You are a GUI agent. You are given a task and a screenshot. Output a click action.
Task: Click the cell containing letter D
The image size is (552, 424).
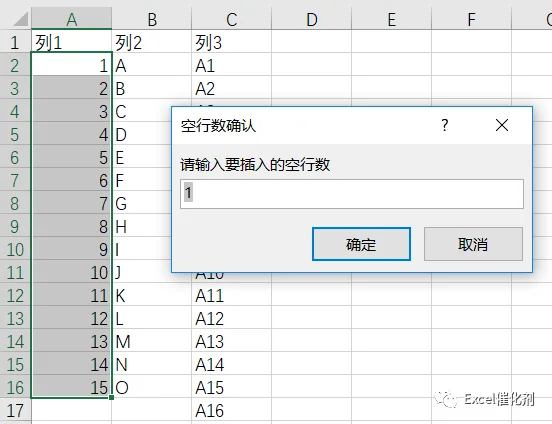(x=143, y=134)
